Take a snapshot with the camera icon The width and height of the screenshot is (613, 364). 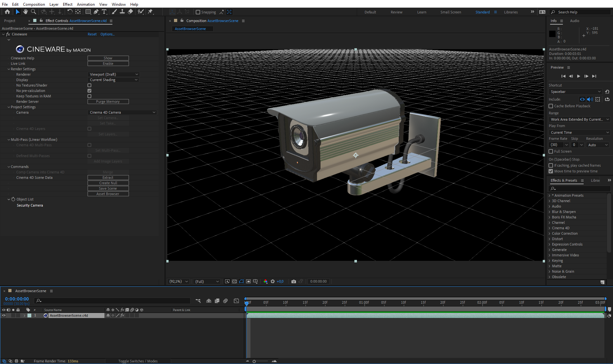tap(293, 281)
